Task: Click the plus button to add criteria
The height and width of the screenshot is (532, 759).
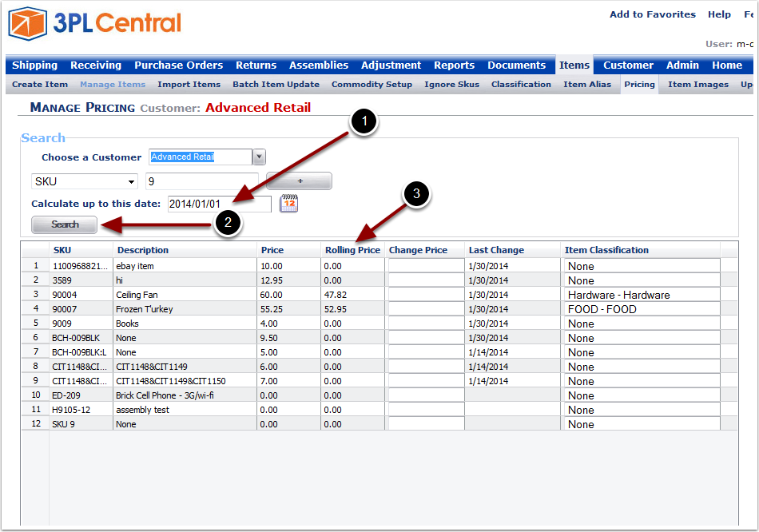Action: pos(299,181)
